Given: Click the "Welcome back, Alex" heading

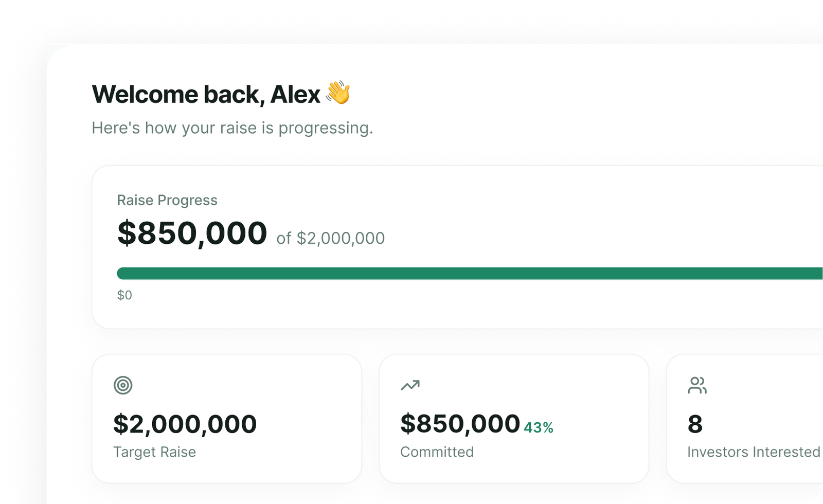Looking at the screenshot, I should point(206,95).
